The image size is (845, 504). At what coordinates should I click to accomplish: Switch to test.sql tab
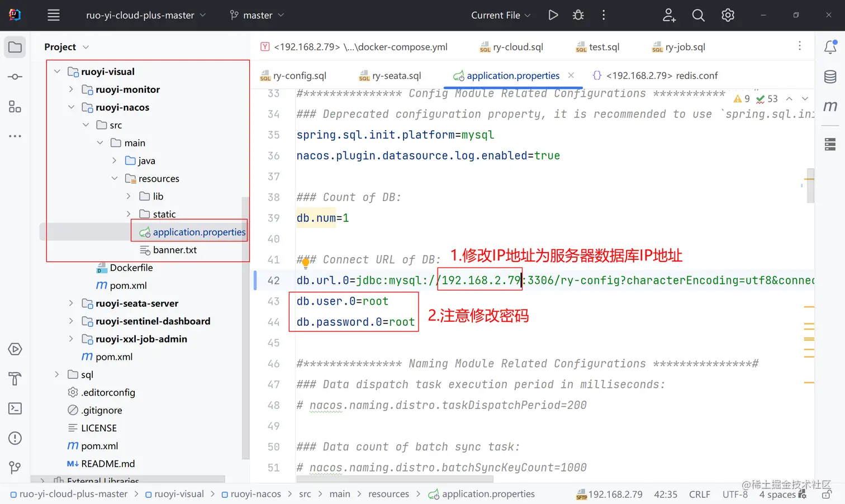pos(597,47)
